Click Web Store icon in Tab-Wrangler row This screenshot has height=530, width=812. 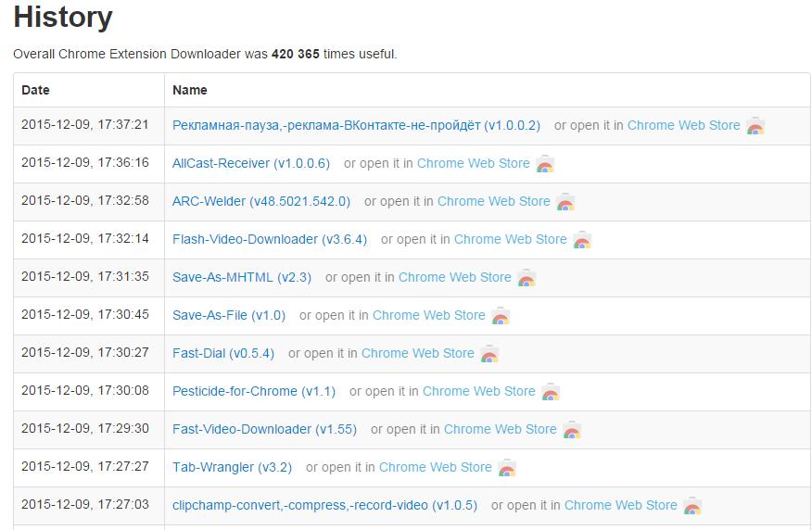pos(507,468)
